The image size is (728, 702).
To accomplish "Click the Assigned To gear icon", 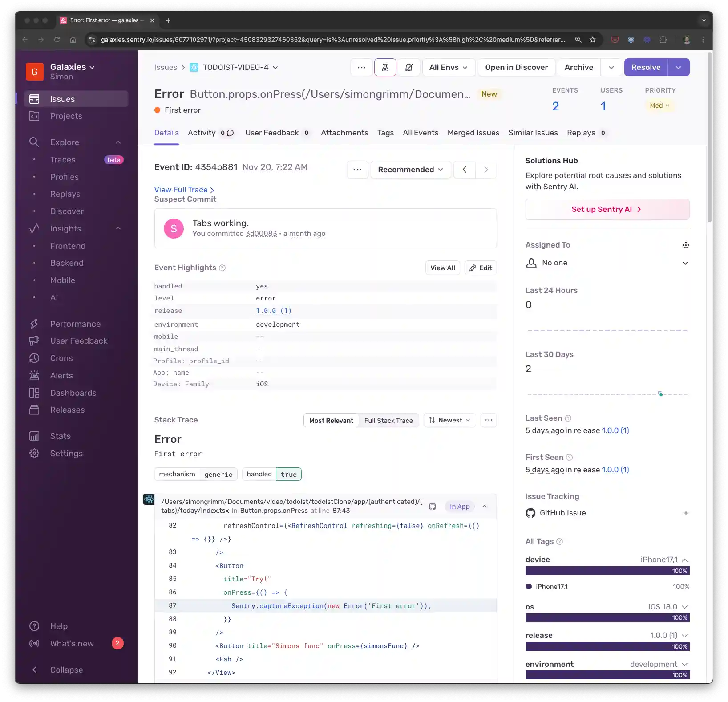I will pos(686,245).
